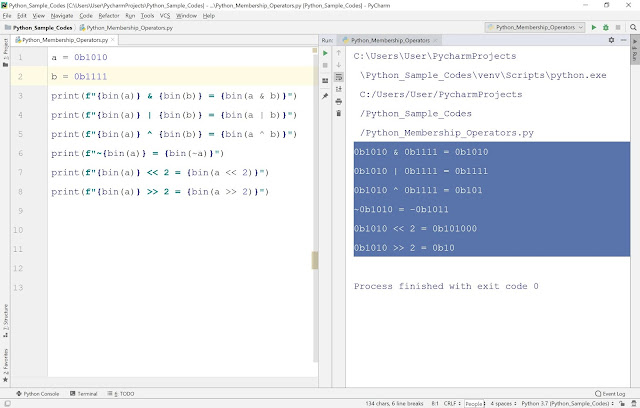
Task: Open the Favorites side panel
Action: tap(5, 365)
